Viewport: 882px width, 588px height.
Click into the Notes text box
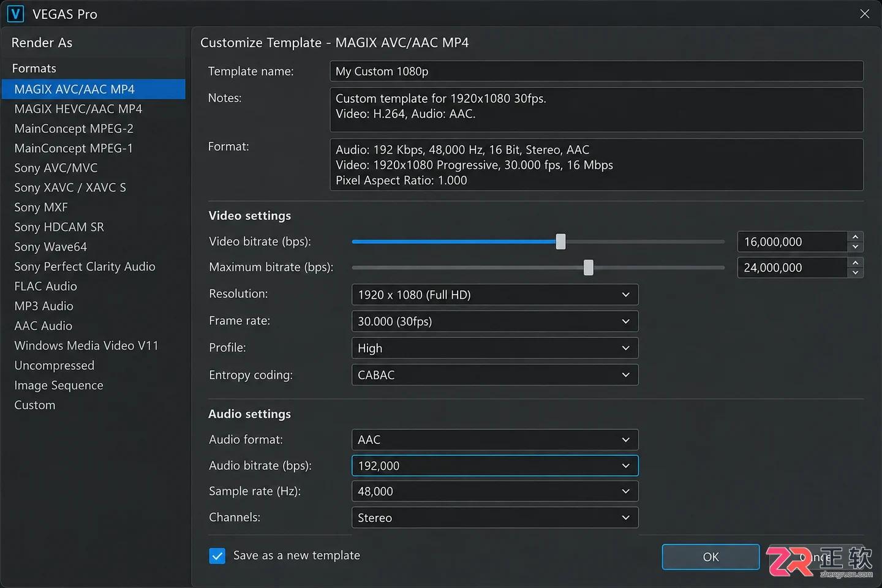[x=597, y=110]
